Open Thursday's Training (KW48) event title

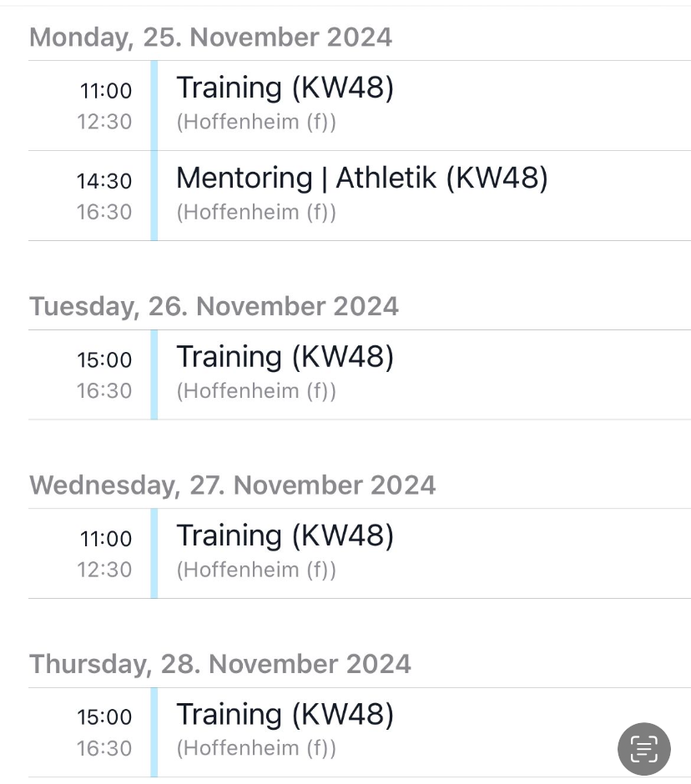tap(285, 715)
